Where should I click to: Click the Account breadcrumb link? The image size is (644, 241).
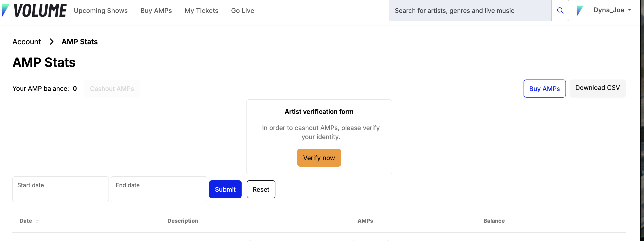26,42
